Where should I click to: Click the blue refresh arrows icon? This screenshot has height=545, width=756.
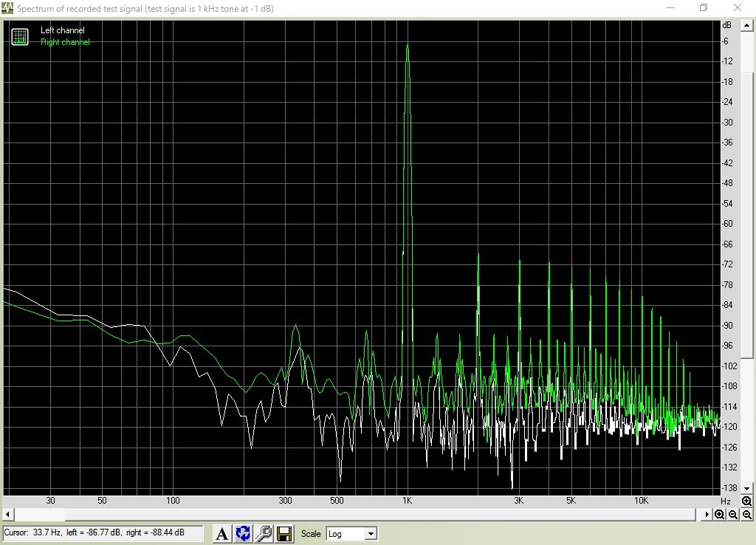242,533
